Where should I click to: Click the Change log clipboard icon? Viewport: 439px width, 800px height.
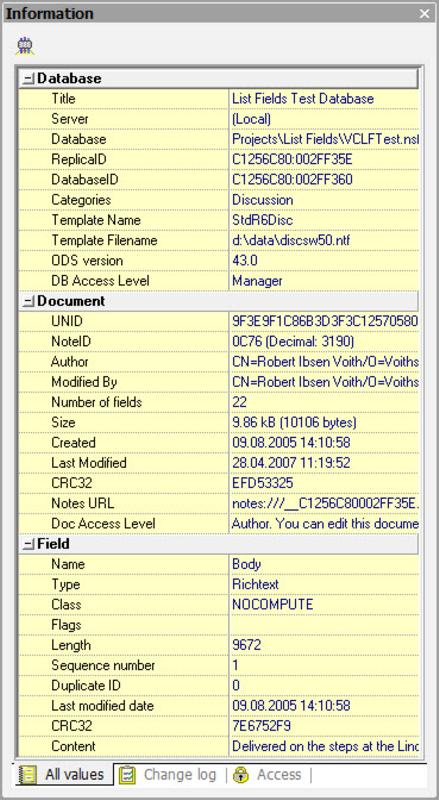(x=127, y=774)
